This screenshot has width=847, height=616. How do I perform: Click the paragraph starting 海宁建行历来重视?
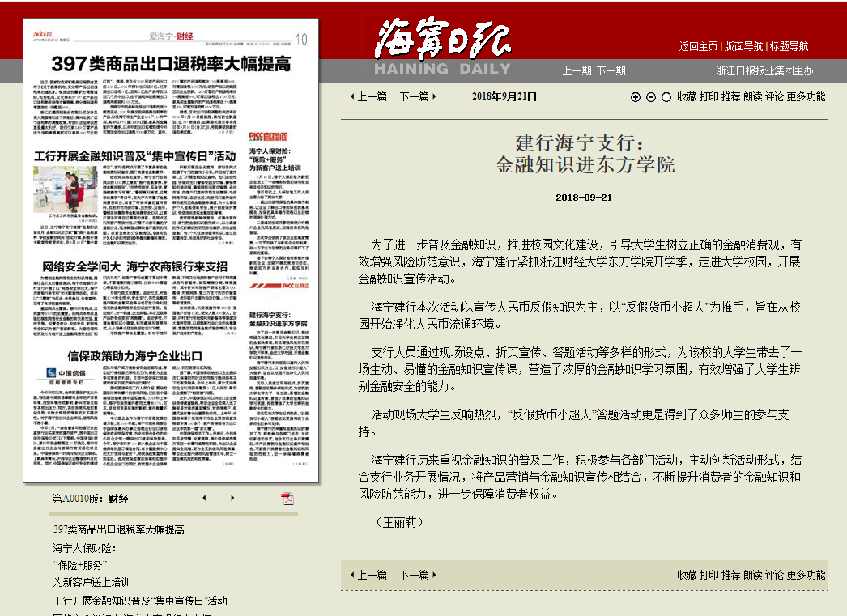(x=580, y=477)
